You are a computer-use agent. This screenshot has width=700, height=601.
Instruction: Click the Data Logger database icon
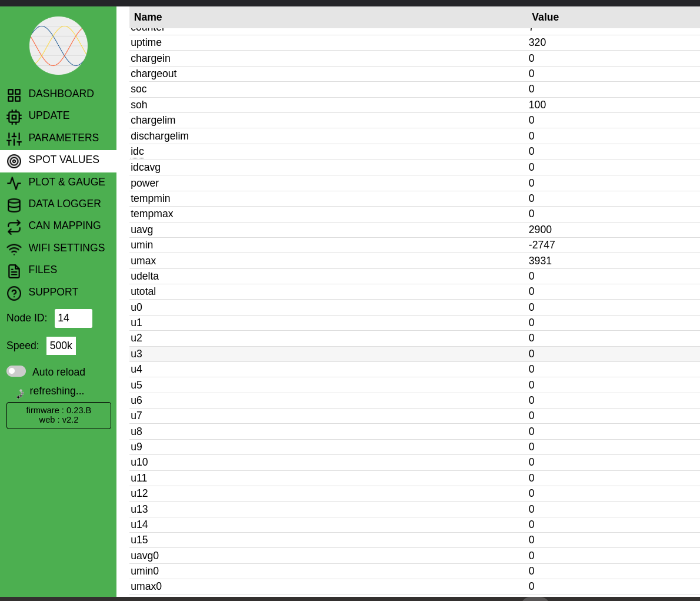point(14,205)
